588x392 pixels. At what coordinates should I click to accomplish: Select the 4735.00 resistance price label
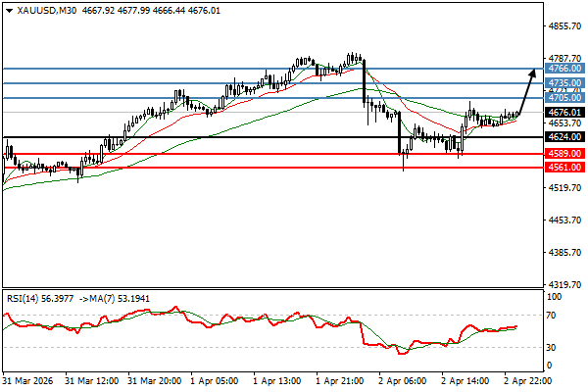pos(564,83)
